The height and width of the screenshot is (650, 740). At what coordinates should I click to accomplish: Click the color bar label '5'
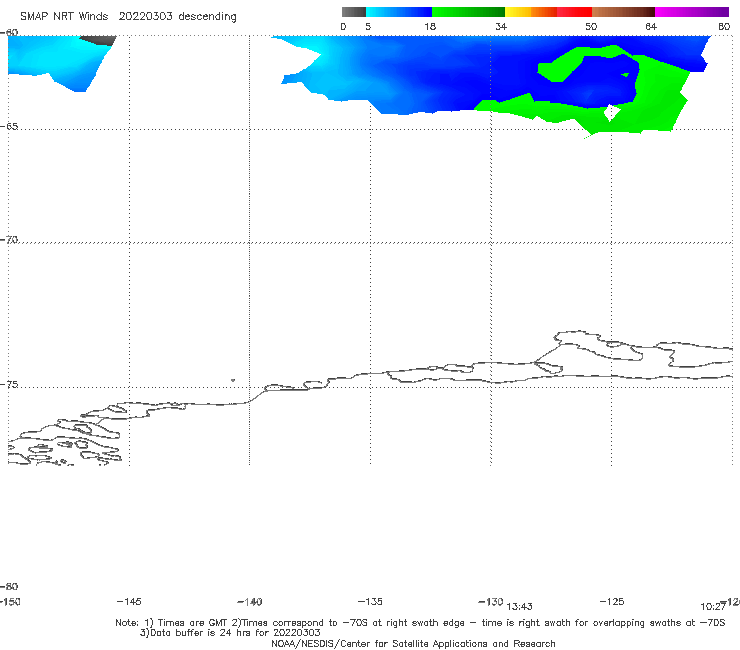click(x=368, y=27)
